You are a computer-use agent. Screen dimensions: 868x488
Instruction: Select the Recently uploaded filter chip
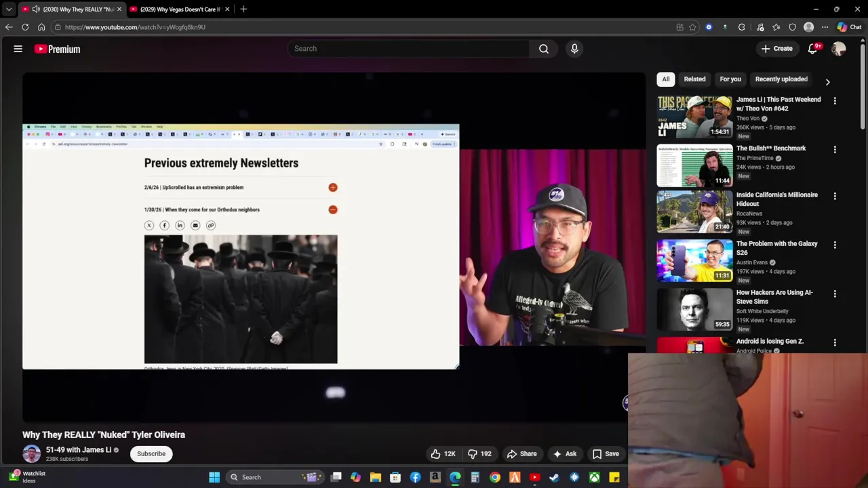(x=781, y=79)
